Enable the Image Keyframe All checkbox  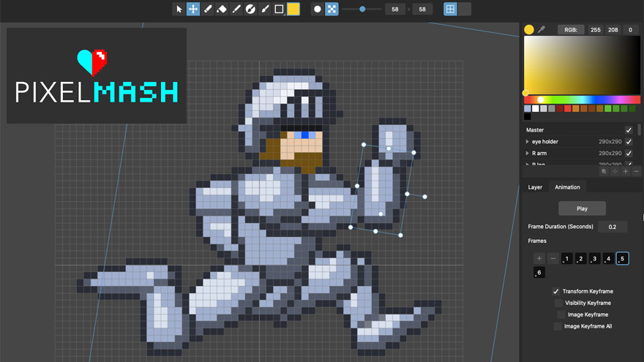click(x=558, y=326)
